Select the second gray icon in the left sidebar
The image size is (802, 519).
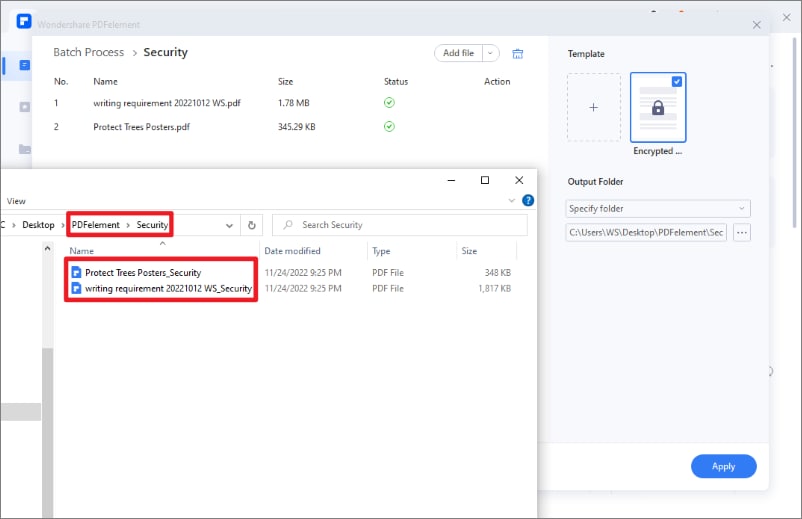(25, 107)
